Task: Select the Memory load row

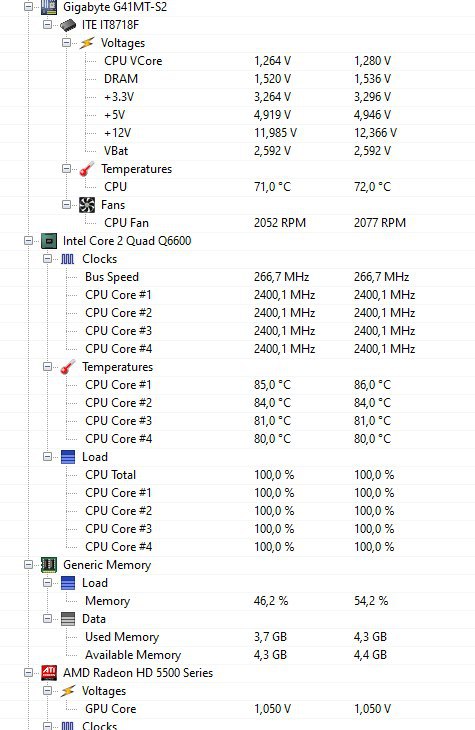Action: pyautogui.click(x=238, y=601)
